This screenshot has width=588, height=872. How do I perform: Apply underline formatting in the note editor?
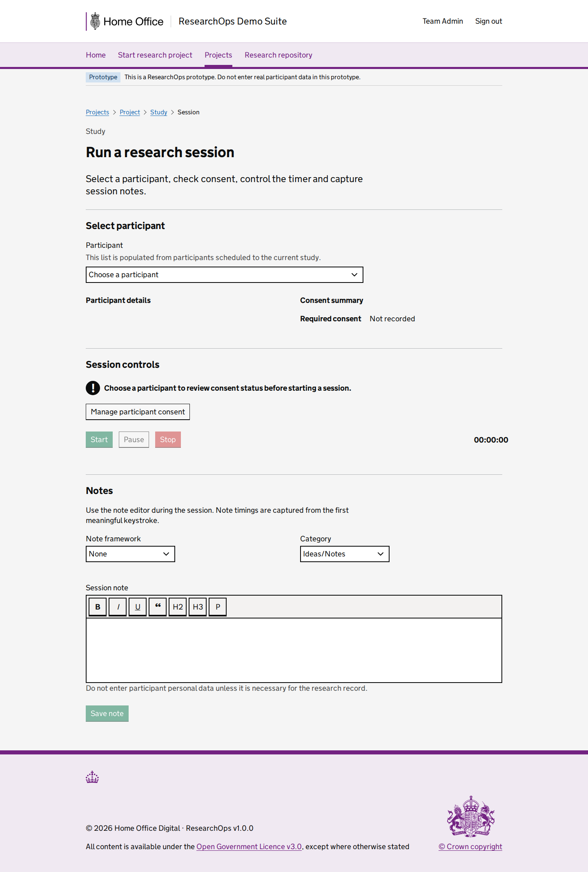[138, 607]
